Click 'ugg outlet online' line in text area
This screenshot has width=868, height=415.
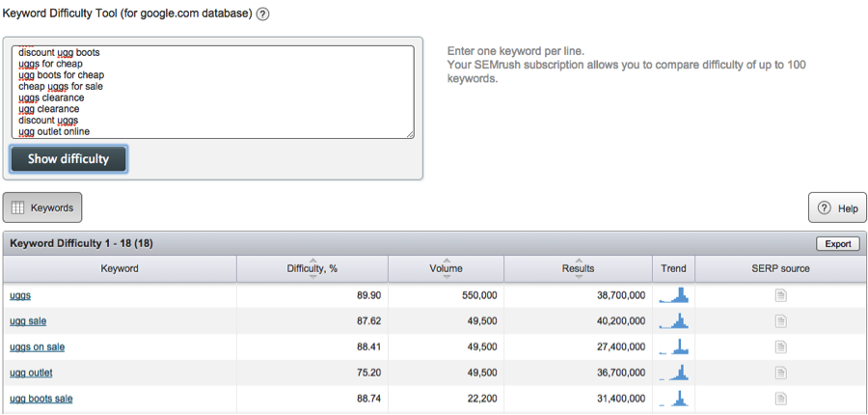54,132
